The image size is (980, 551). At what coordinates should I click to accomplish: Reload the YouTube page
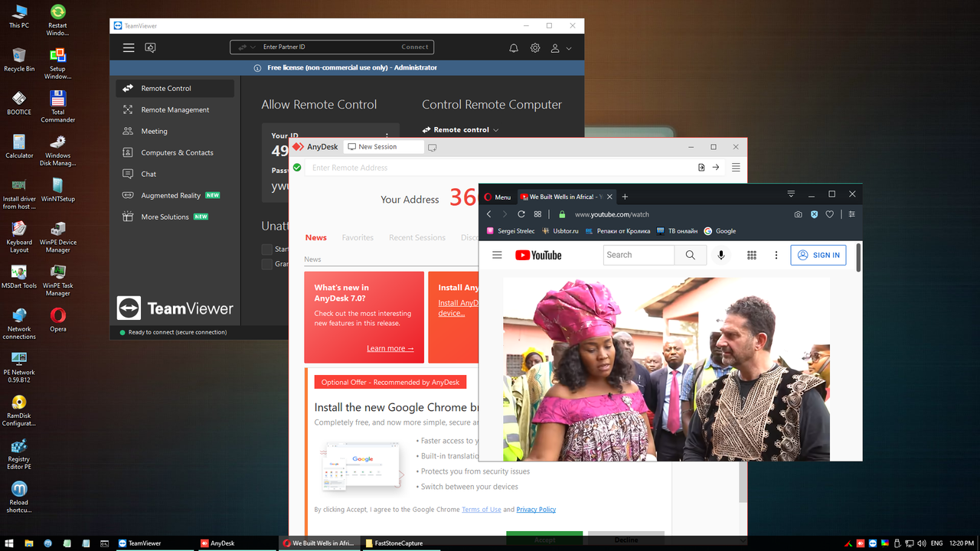pyautogui.click(x=521, y=214)
